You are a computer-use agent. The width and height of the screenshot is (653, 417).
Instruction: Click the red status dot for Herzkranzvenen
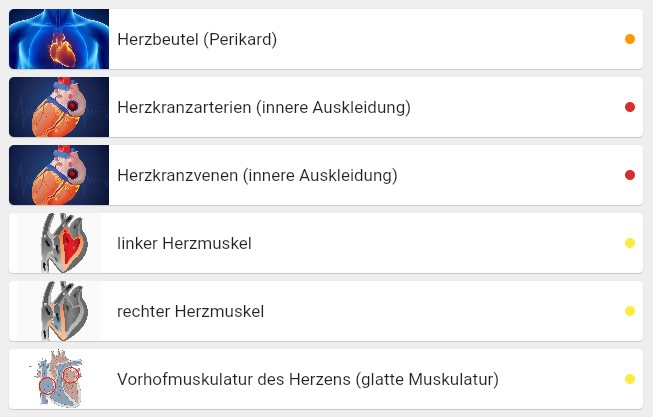(x=630, y=175)
